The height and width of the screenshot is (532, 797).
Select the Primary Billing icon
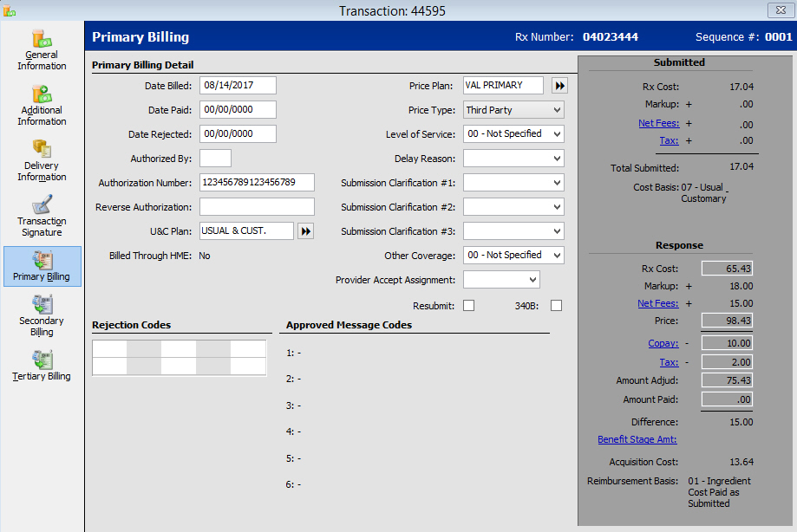click(41, 266)
